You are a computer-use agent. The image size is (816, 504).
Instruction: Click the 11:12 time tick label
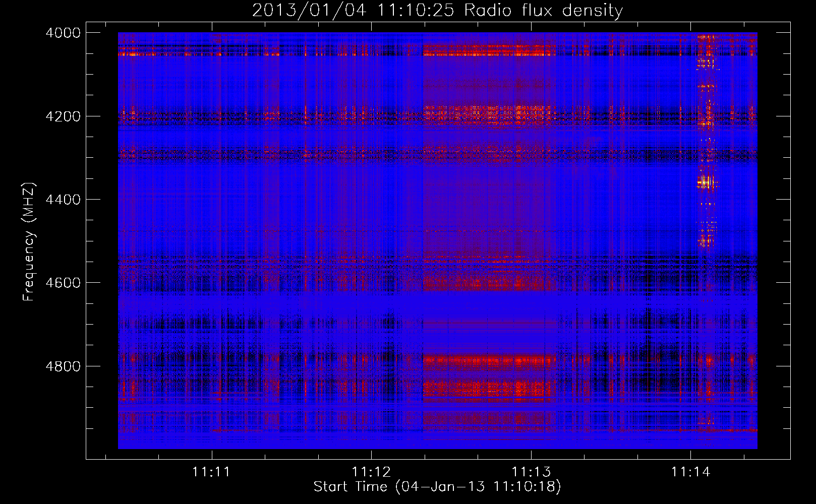coord(371,472)
